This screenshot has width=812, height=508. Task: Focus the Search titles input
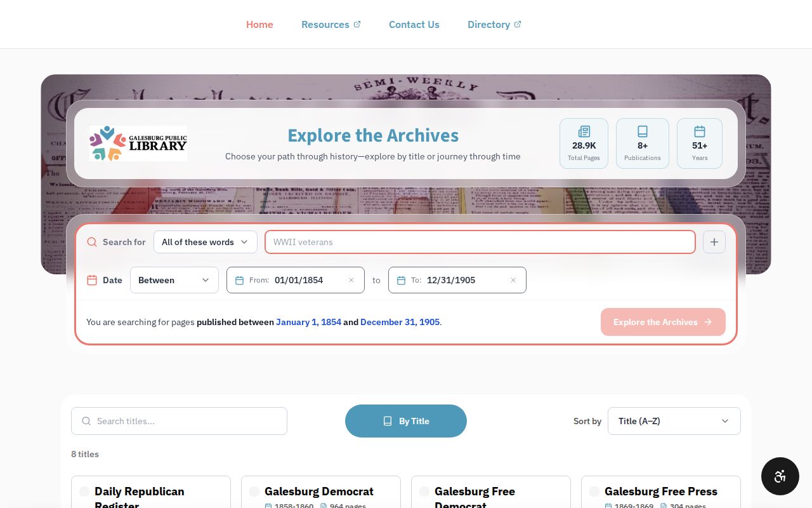(179, 421)
